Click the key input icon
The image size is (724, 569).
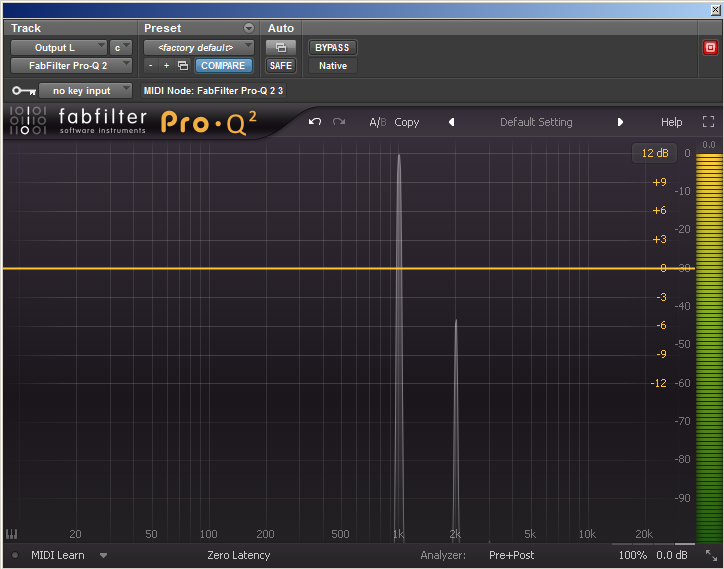(x=24, y=91)
